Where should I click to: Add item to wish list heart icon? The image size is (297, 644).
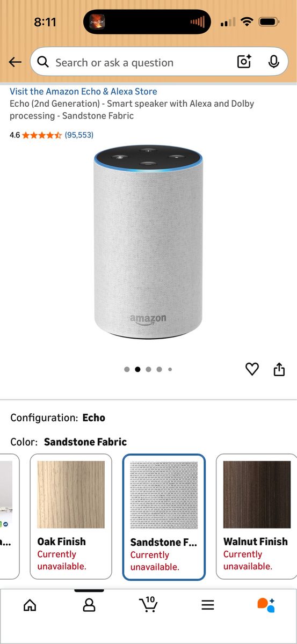[x=252, y=369]
